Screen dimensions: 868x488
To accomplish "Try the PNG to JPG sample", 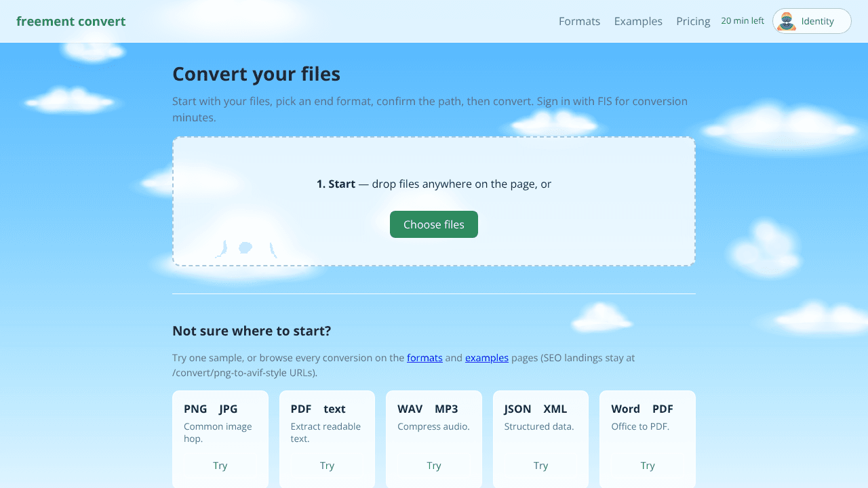I will tap(220, 466).
